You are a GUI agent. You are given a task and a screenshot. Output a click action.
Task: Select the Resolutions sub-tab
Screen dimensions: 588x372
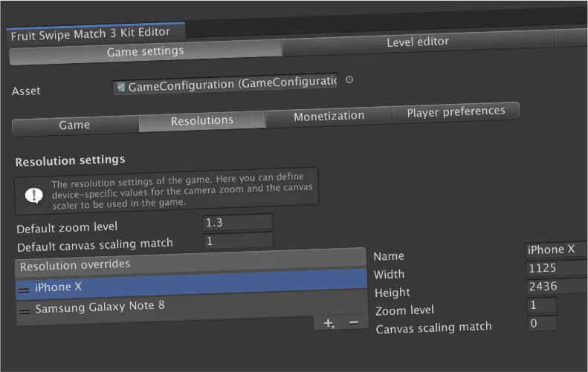tap(202, 120)
